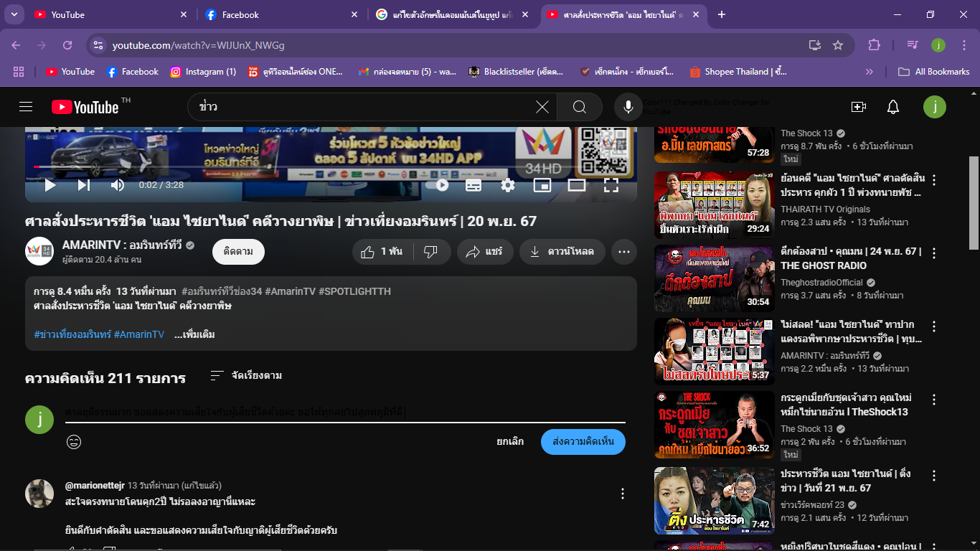Open the 29:24 THAIRATH TV video thumbnail
This screenshot has width=980, height=551.
tap(715, 204)
